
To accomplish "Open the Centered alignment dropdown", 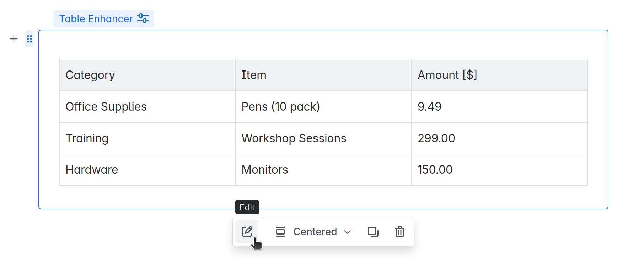I will click(x=315, y=232).
